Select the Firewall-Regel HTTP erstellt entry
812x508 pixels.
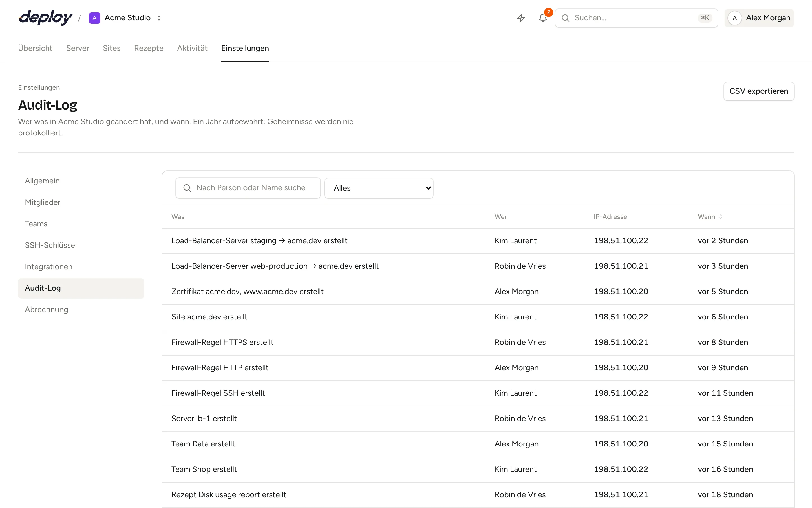[x=478, y=368]
